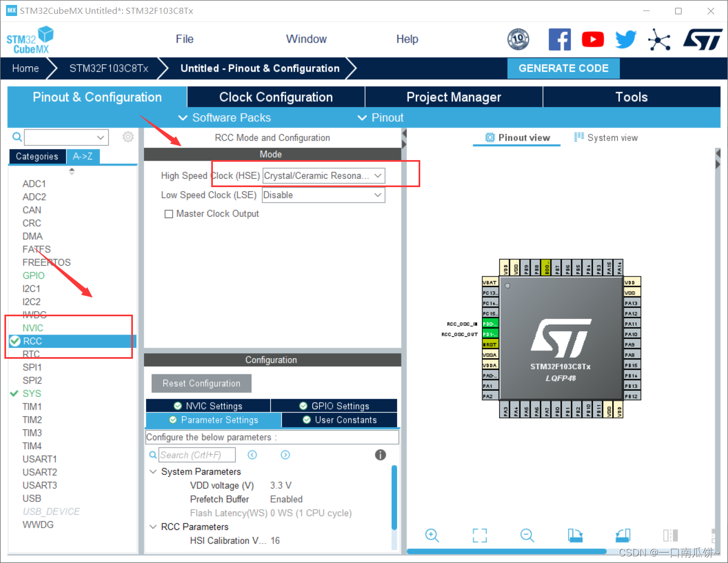Open the Low Speed Clock (LSE) dropdown
Screen dimensions: 728x563
click(x=324, y=195)
